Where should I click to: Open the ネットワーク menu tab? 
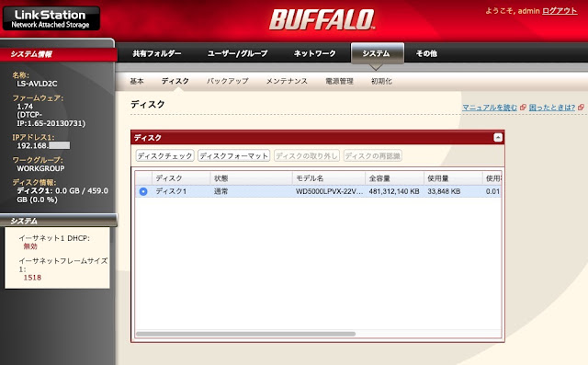314,53
